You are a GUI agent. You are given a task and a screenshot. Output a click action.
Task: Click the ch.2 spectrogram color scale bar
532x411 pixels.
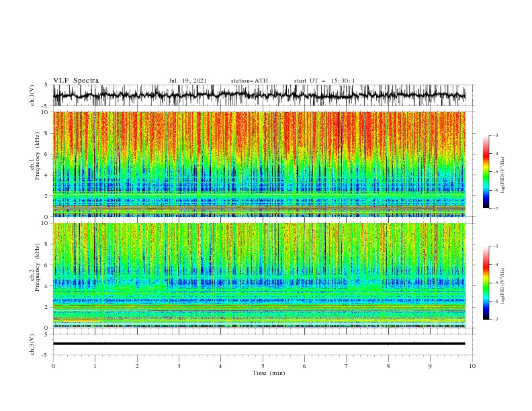pos(486,283)
